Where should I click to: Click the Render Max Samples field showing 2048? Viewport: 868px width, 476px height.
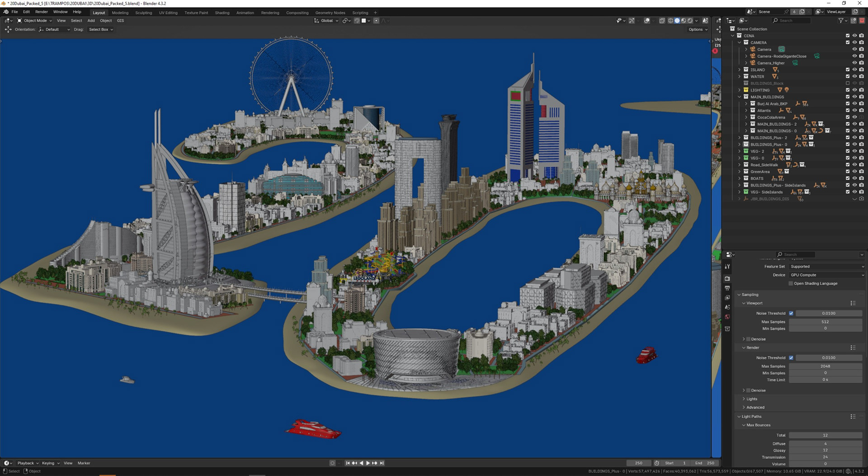pyautogui.click(x=826, y=366)
